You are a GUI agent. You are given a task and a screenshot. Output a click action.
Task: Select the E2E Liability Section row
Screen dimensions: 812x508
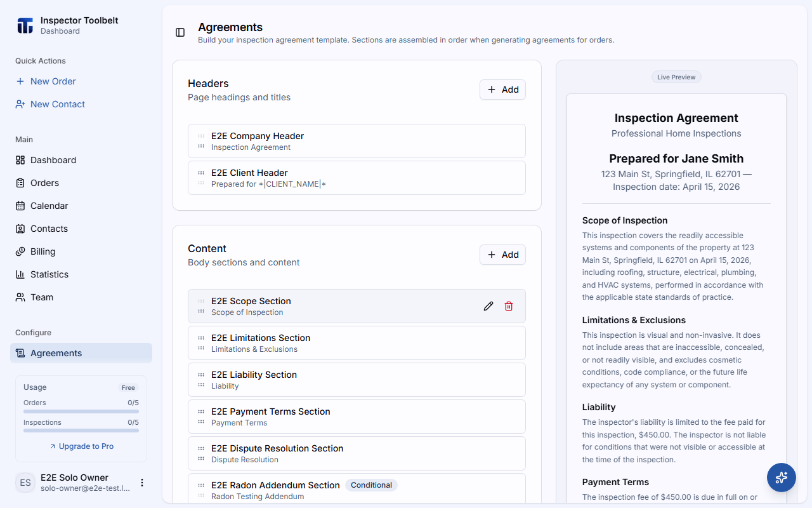[x=357, y=380]
